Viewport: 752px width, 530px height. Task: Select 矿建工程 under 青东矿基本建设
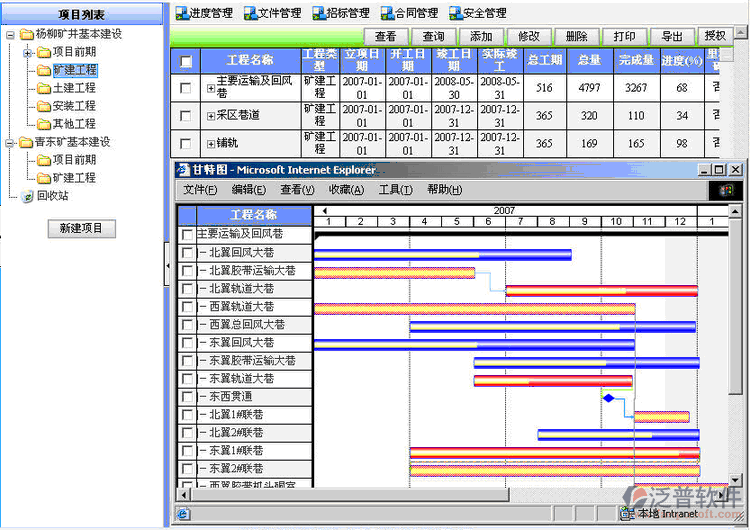(74, 178)
